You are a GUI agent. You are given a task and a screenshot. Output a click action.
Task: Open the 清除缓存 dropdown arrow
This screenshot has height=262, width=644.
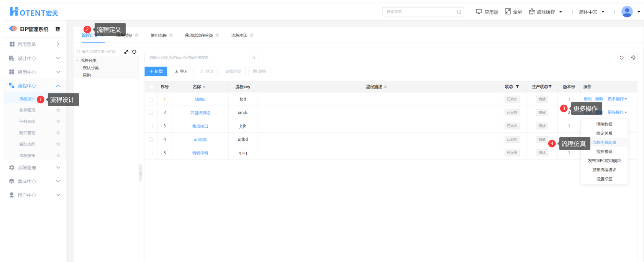pyautogui.click(x=561, y=12)
